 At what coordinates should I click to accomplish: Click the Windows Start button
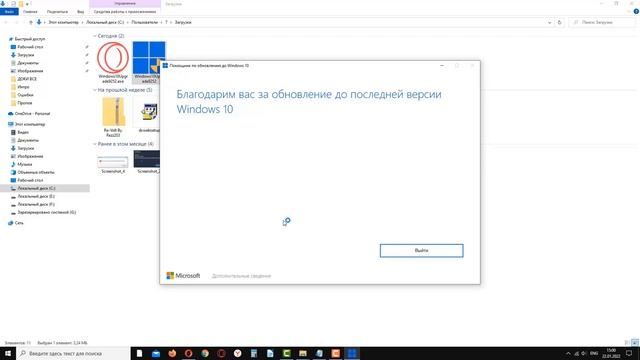coord(8,353)
